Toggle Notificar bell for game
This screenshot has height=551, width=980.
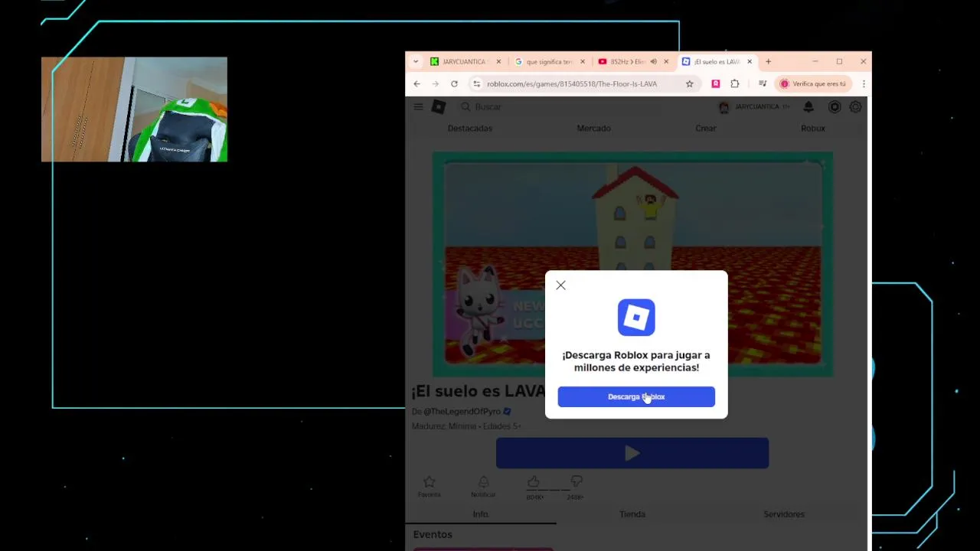(x=483, y=485)
